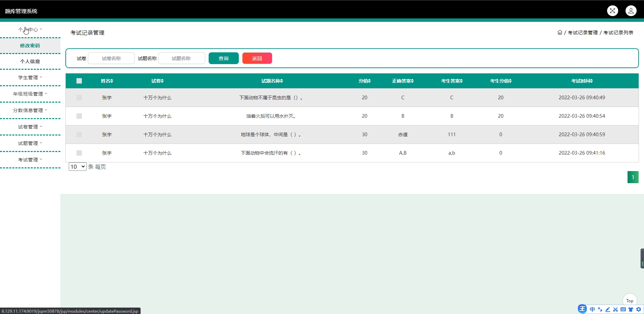This screenshot has height=314, width=644.
Task: Click the home icon in breadcrumb
Action: [x=560, y=33]
